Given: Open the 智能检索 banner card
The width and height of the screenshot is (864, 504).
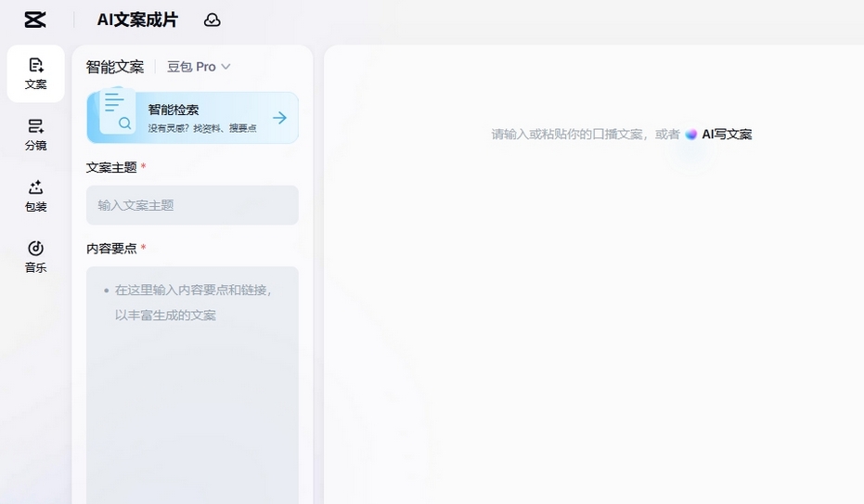Looking at the screenshot, I should point(193,117).
